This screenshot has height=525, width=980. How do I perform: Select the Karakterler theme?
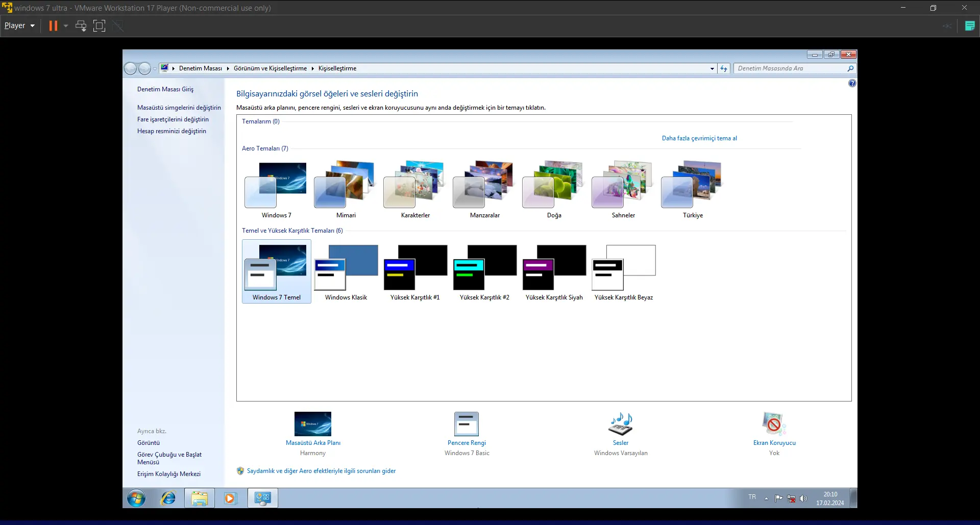point(415,190)
